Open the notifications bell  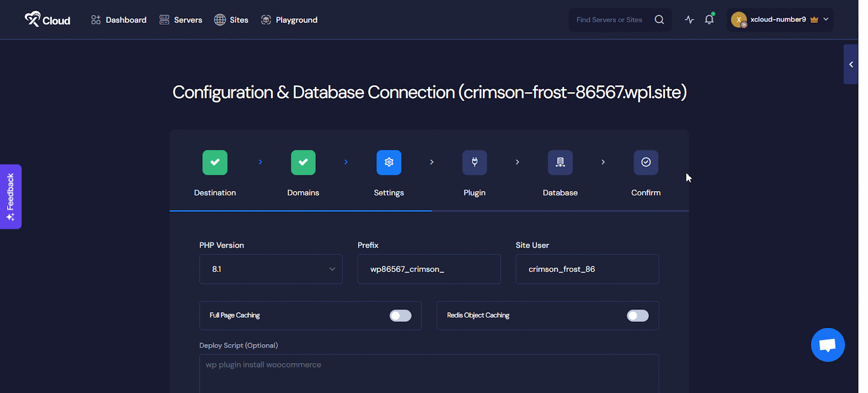709,20
